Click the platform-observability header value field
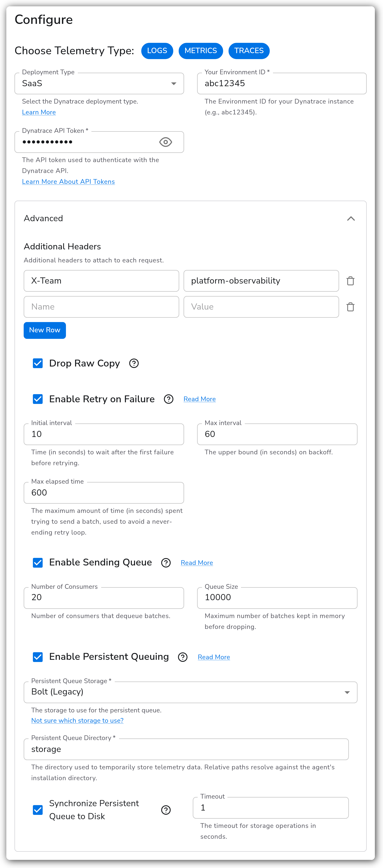This screenshot has width=383, height=868. click(261, 281)
